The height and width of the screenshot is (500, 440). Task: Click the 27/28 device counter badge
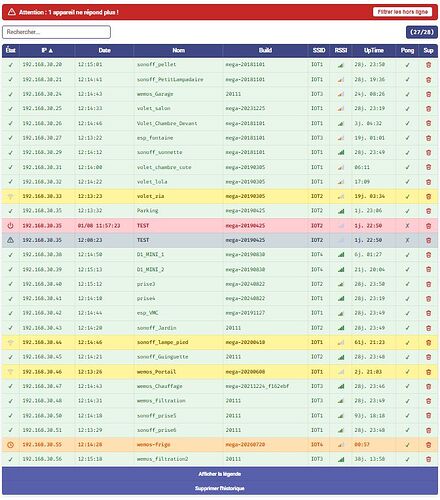(422, 32)
